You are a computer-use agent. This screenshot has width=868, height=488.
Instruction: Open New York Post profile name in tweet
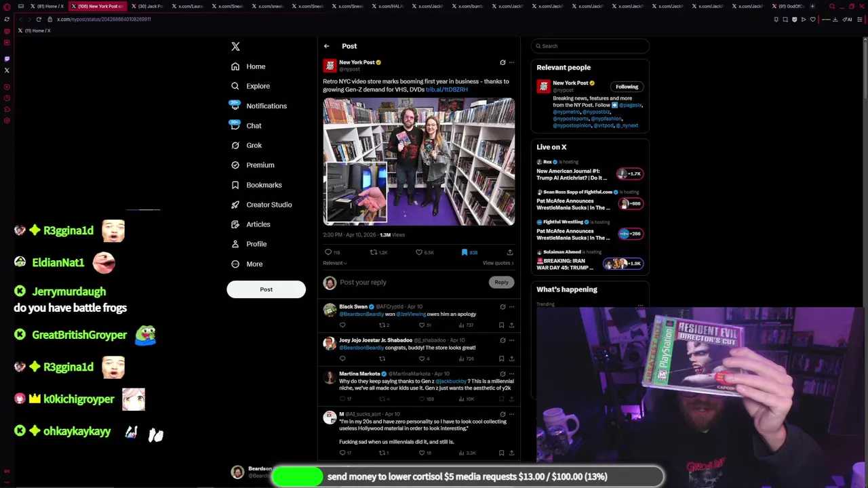click(357, 62)
